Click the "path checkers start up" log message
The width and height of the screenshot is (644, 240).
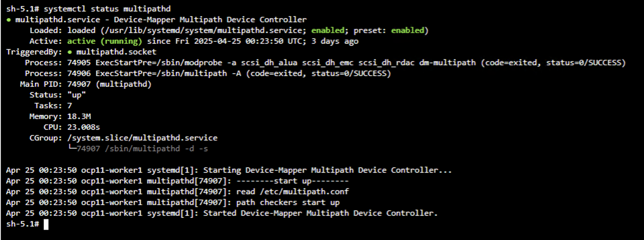pyautogui.click(x=288, y=203)
